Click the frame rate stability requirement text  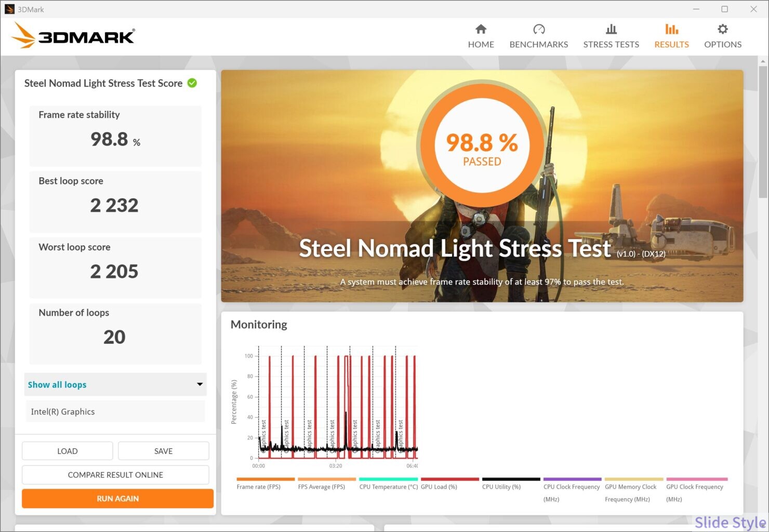pyautogui.click(x=482, y=282)
